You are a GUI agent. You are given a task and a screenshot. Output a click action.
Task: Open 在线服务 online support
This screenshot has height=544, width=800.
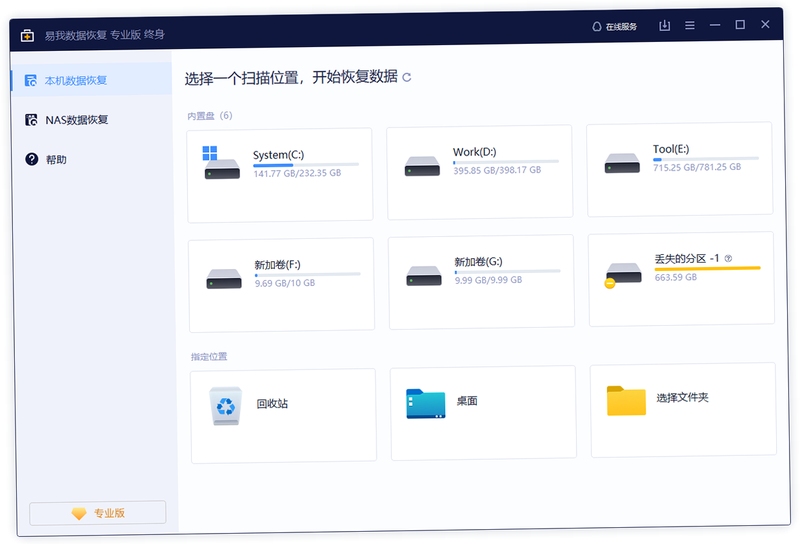pyautogui.click(x=614, y=27)
